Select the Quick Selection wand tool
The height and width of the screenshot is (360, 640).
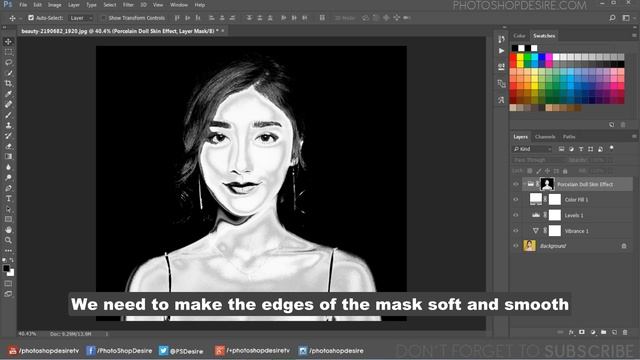(8, 73)
